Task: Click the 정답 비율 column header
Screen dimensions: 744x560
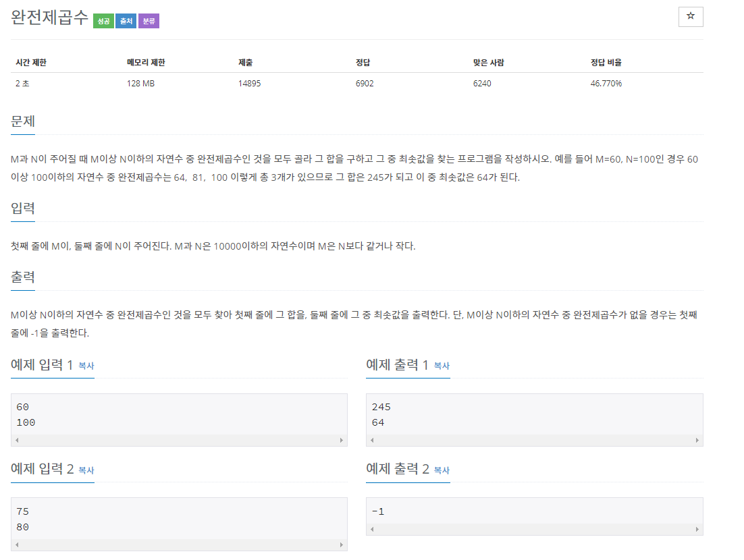Action: tap(606, 63)
